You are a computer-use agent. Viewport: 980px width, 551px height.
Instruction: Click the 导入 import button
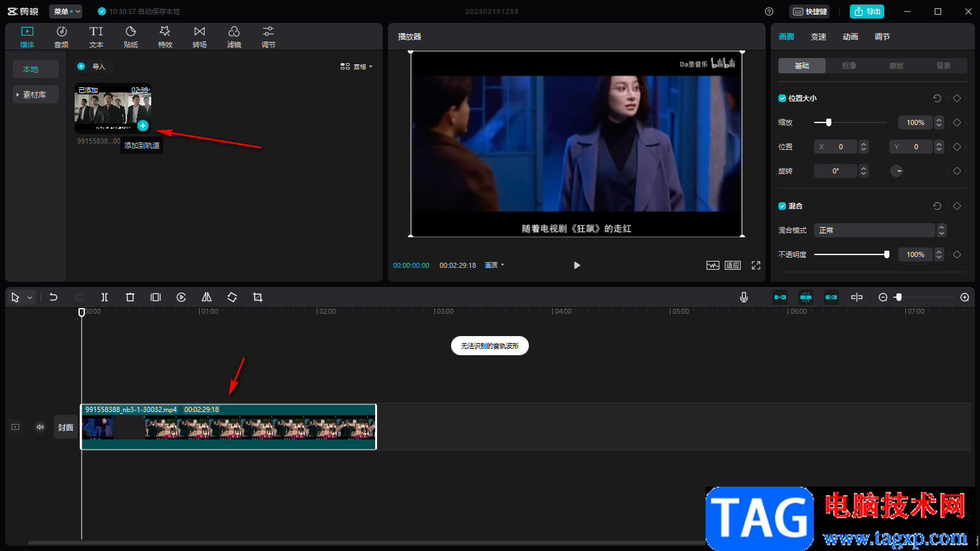[94, 66]
